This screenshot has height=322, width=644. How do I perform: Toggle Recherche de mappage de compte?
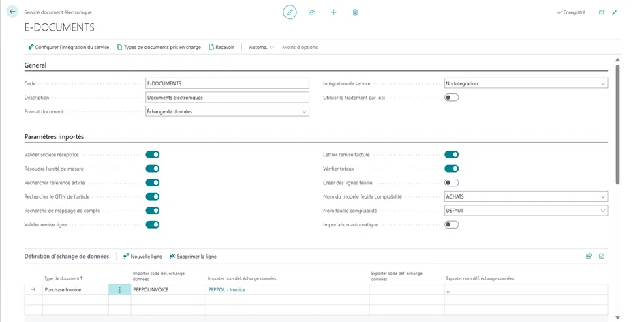153,211
